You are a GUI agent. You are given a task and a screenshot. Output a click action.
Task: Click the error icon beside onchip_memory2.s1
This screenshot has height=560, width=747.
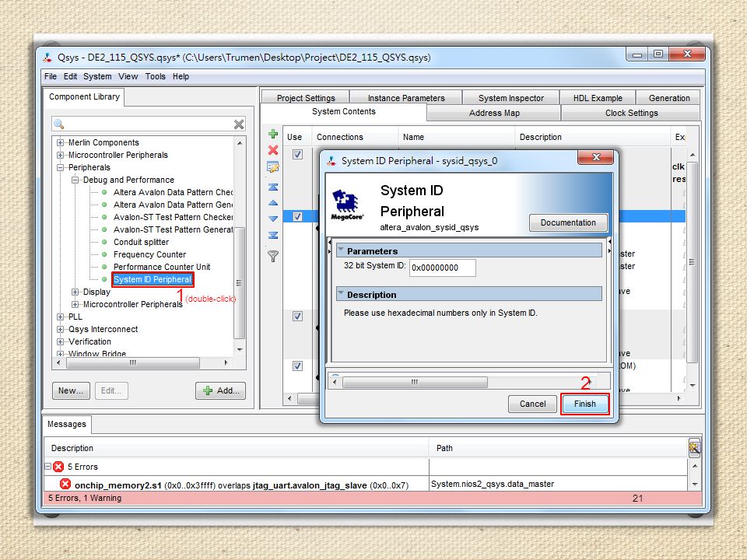tap(65, 485)
